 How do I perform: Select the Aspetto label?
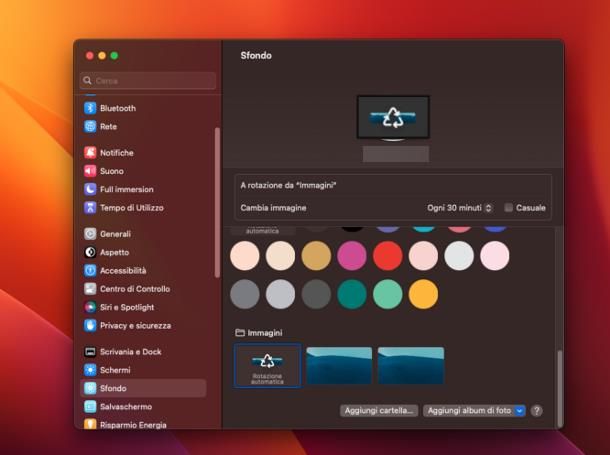114,252
